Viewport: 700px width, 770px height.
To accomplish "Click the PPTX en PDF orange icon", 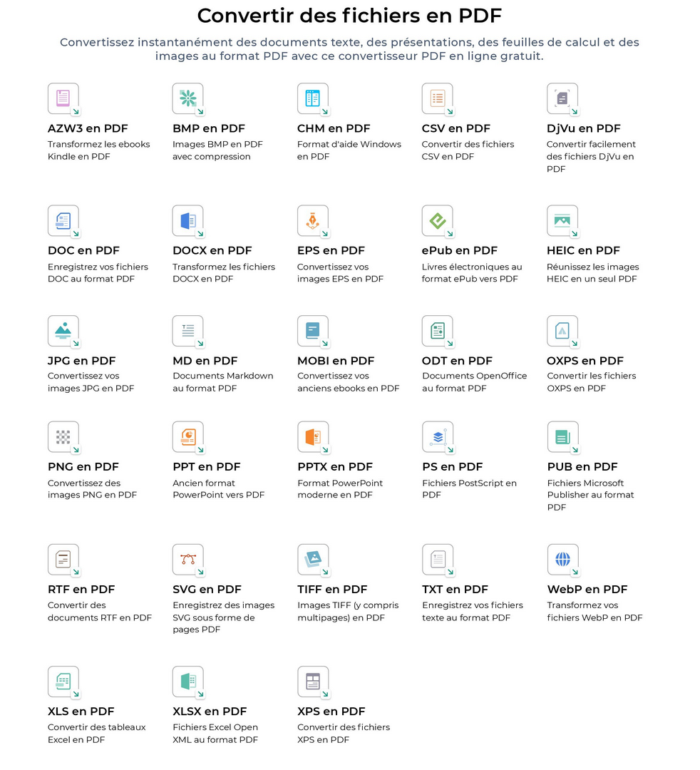I will [313, 437].
